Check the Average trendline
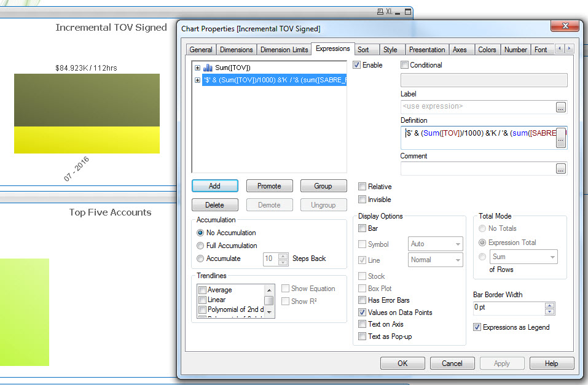Viewport: 588px width, 385px height. pyautogui.click(x=203, y=290)
